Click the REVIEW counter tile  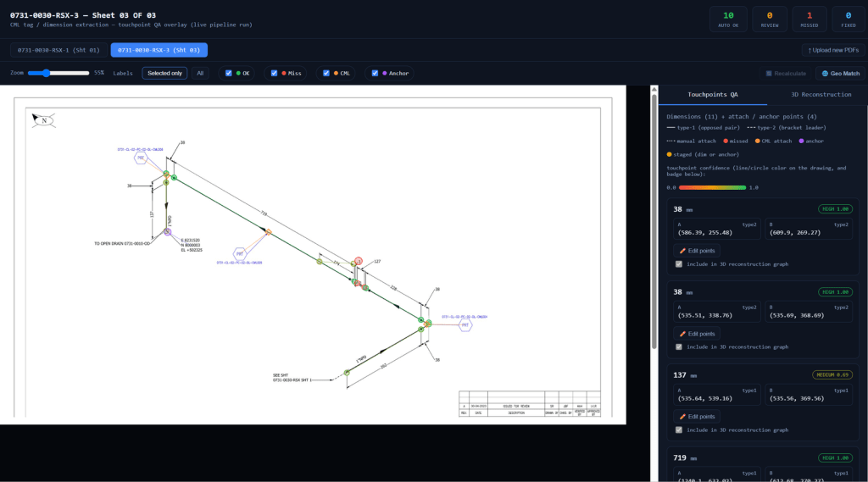pos(769,19)
